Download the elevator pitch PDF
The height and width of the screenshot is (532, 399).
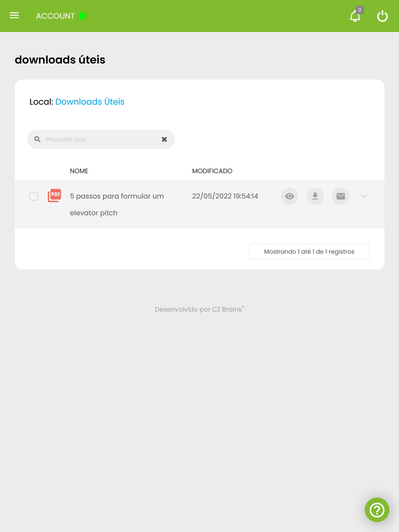pyautogui.click(x=315, y=196)
